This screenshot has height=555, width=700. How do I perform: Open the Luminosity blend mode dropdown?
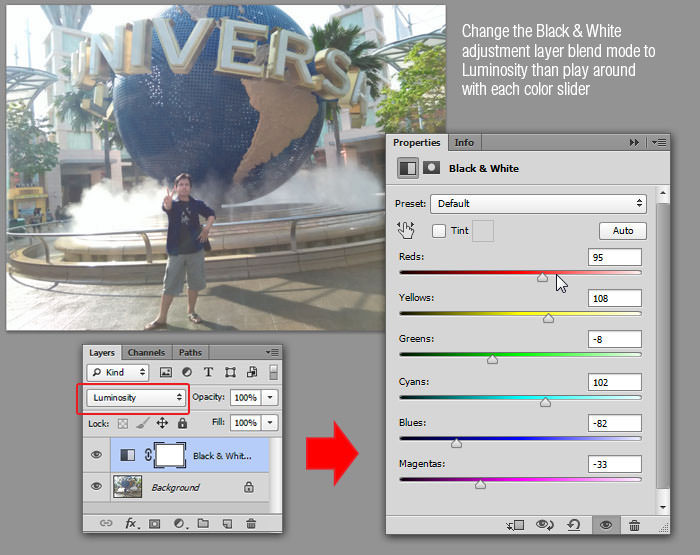(136, 397)
